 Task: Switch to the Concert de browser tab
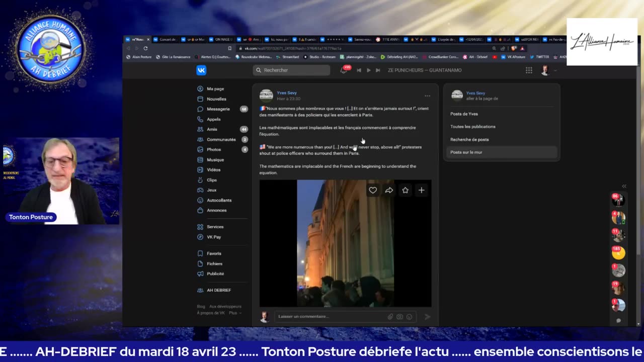tap(165, 39)
